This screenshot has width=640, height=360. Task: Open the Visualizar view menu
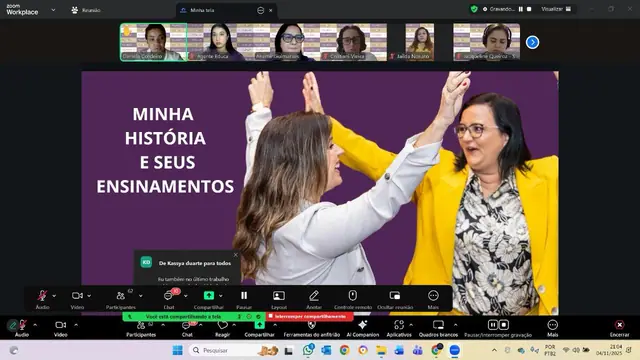[556, 9]
